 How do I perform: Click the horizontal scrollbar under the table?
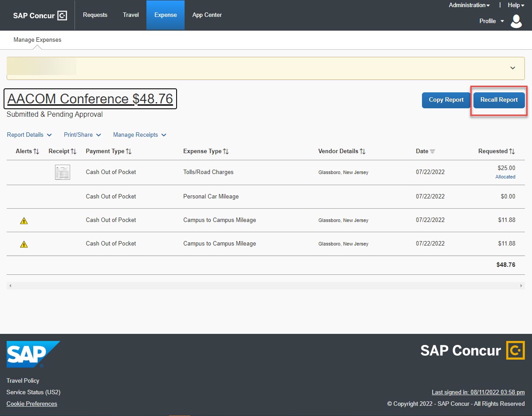coord(265,285)
